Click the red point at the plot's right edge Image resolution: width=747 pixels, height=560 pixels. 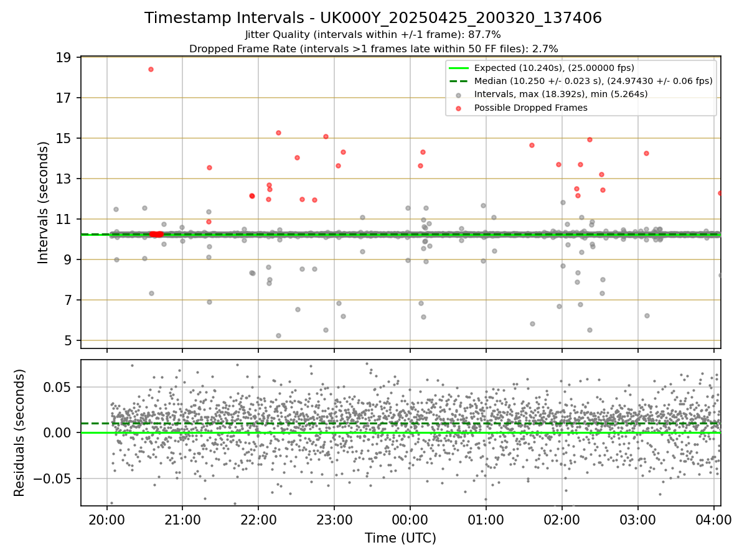tap(720, 193)
